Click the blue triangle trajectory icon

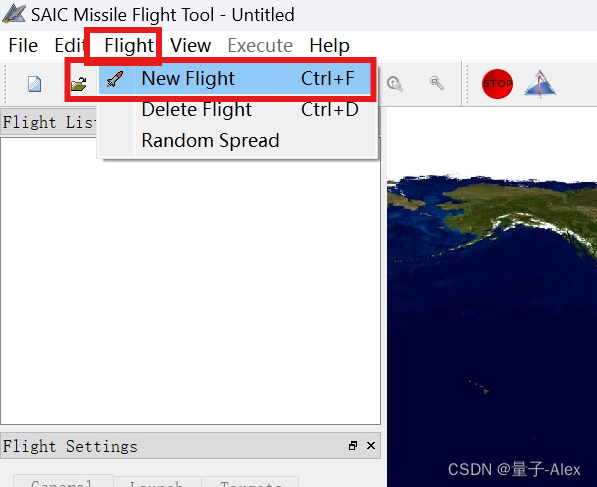(540, 84)
